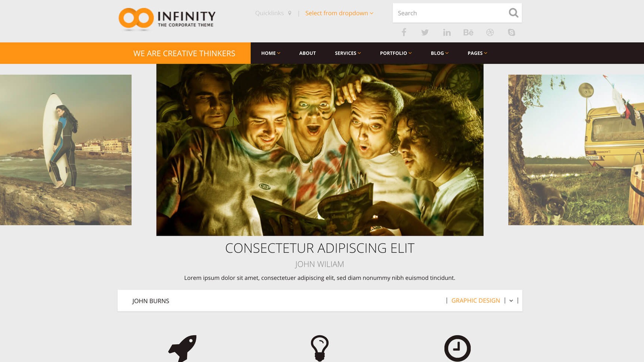The image size is (644, 362).
Task: Select the surfer slide thumbnail
Action: 66,150
